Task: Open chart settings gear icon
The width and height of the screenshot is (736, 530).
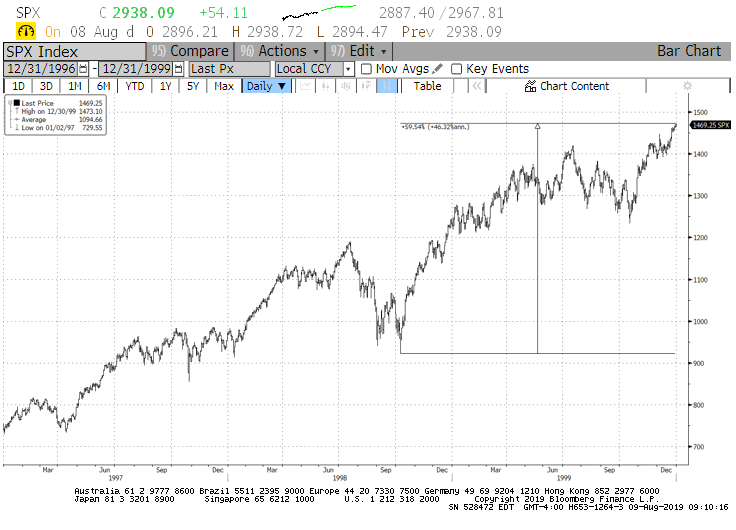Action: pos(687,86)
